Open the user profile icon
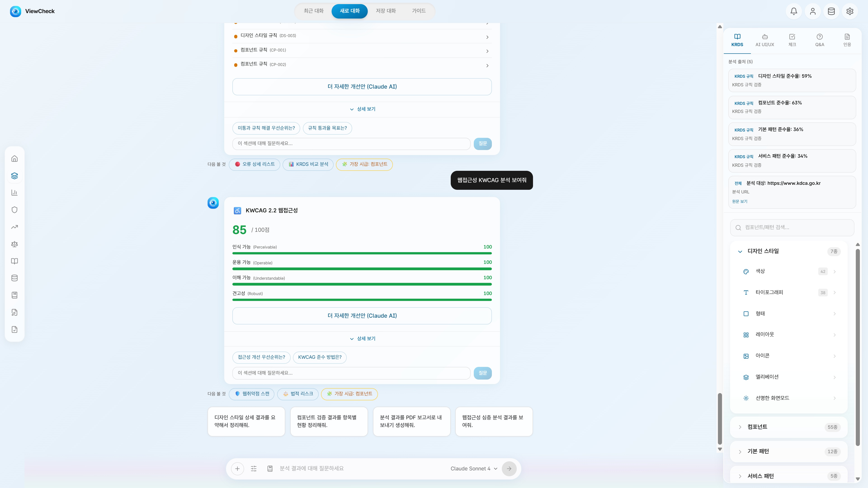This screenshot has width=868, height=488. pos(813,11)
